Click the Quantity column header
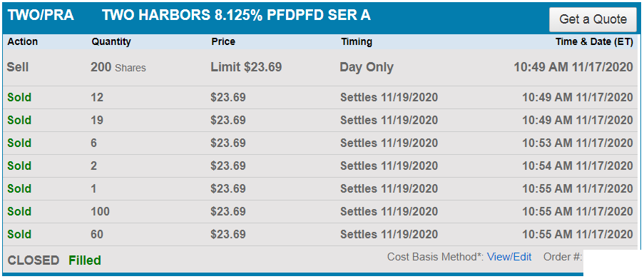This screenshot has height=279, width=644. (111, 41)
